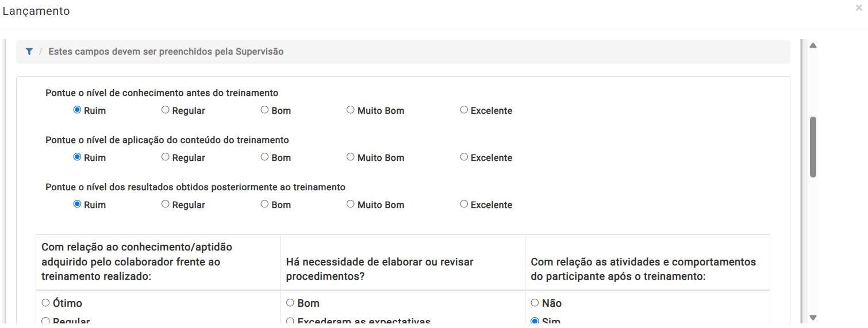Select Regular for results obtained after training

[166, 204]
